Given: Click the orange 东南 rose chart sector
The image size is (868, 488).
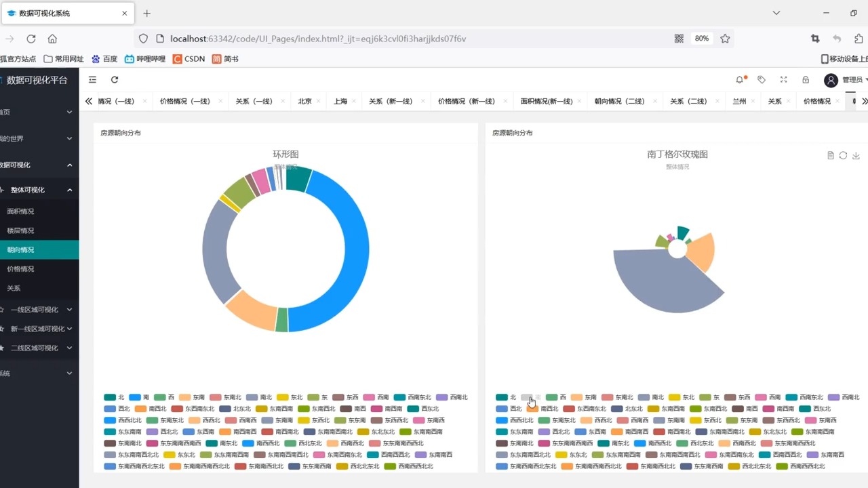Looking at the screenshot, I should pos(702,252).
